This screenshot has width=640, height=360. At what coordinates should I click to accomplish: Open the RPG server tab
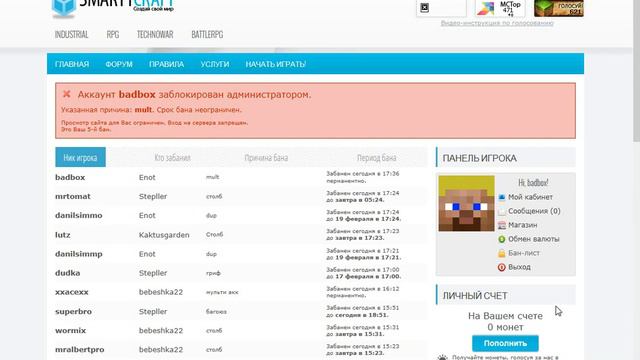[x=113, y=35]
